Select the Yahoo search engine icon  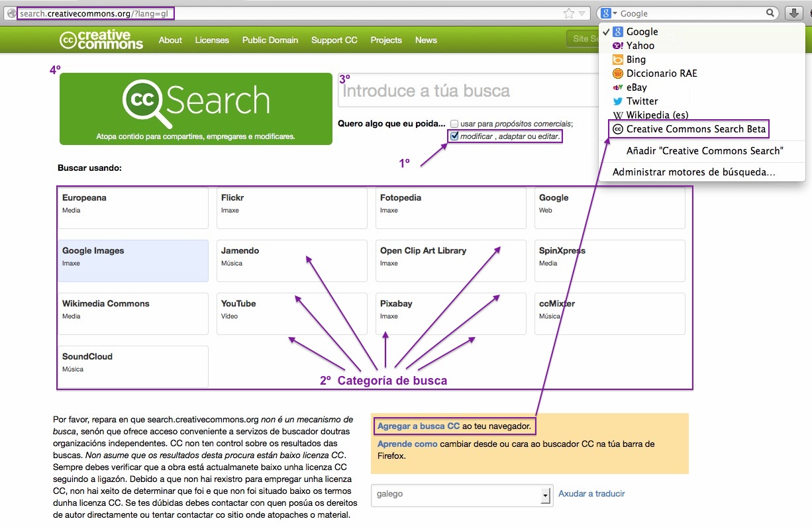[619, 45]
